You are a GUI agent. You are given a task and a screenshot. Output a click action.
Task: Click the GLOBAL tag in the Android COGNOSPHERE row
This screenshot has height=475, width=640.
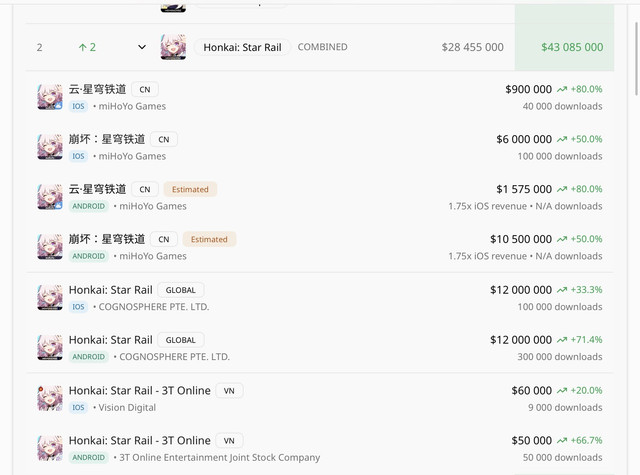tap(180, 340)
